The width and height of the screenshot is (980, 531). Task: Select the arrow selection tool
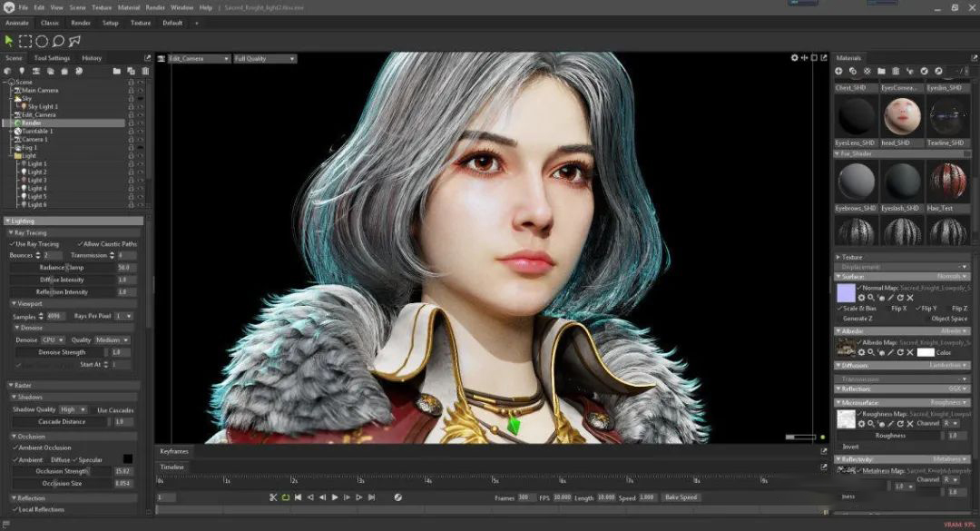coord(9,41)
